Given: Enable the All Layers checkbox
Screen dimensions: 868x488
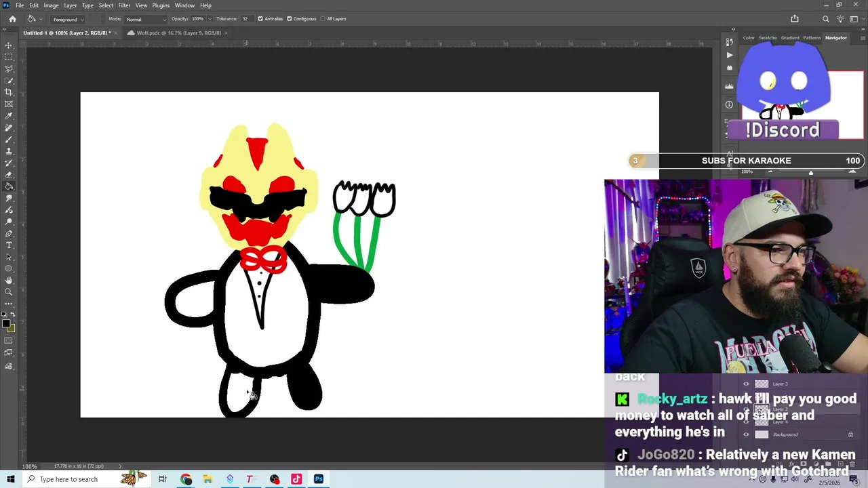Looking at the screenshot, I should tap(322, 19).
